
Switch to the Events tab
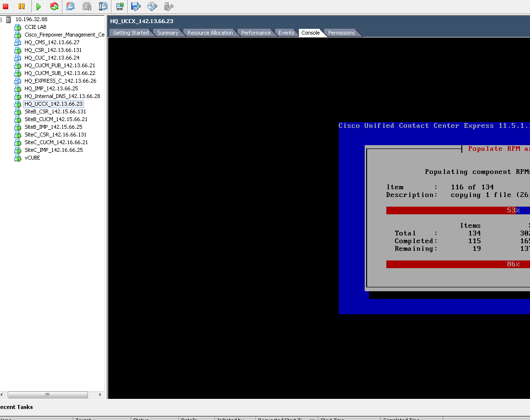286,33
